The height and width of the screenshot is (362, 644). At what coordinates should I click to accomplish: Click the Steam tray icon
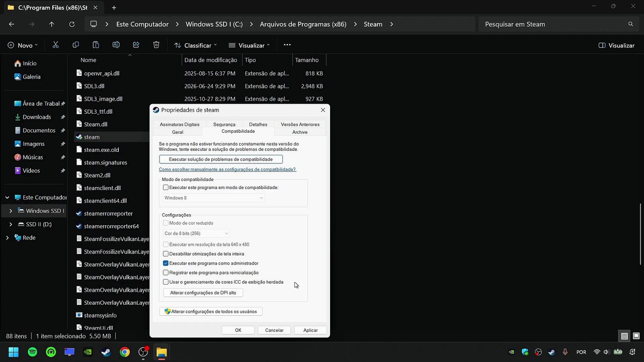(x=552, y=352)
